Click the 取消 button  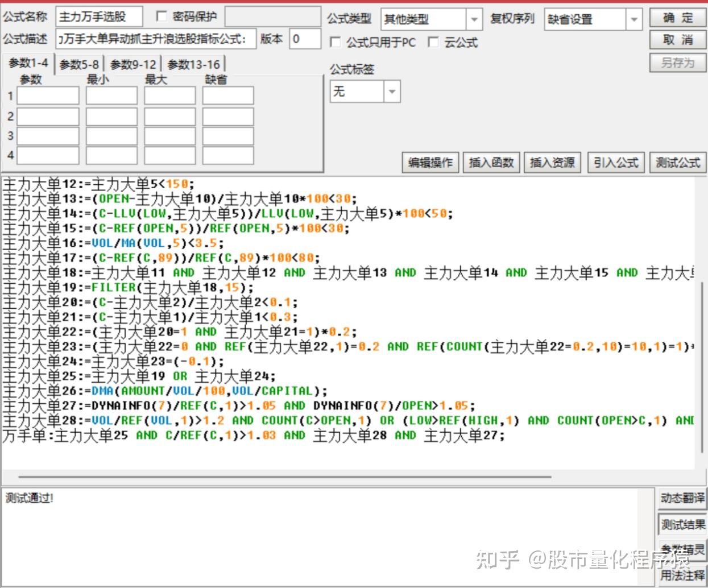coord(678,40)
